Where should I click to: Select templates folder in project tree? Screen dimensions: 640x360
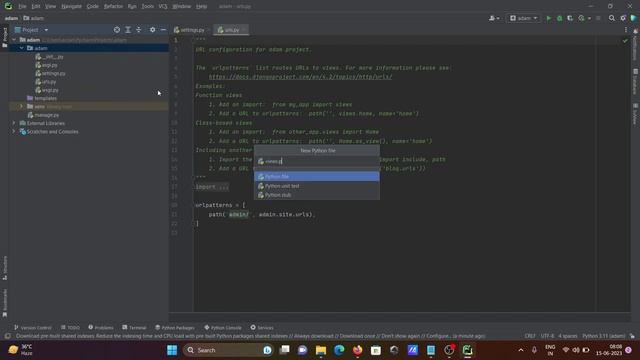[x=45, y=98]
